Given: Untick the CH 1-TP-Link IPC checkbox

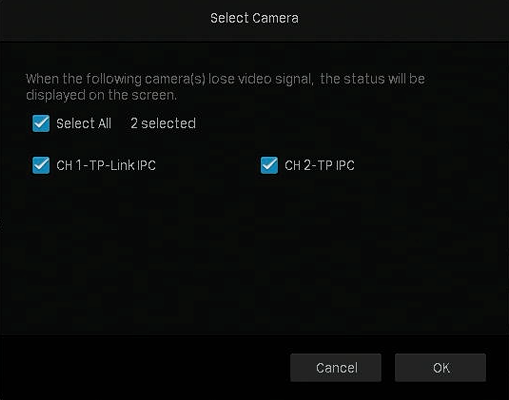Looking at the screenshot, I should 41,165.
